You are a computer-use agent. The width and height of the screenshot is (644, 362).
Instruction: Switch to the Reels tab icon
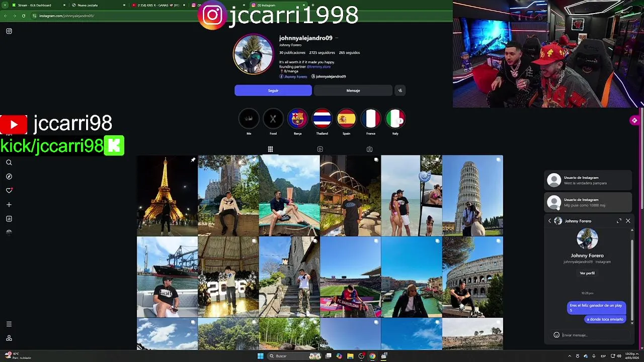click(x=320, y=149)
